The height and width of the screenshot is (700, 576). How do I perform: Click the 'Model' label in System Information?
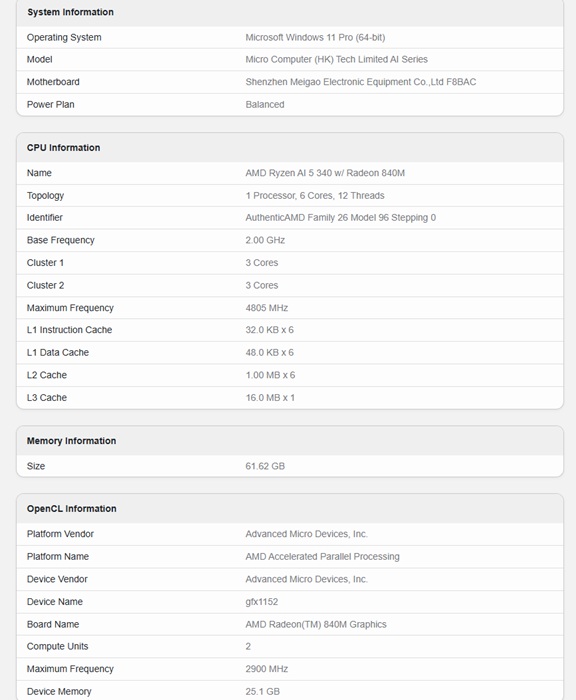click(39, 59)
